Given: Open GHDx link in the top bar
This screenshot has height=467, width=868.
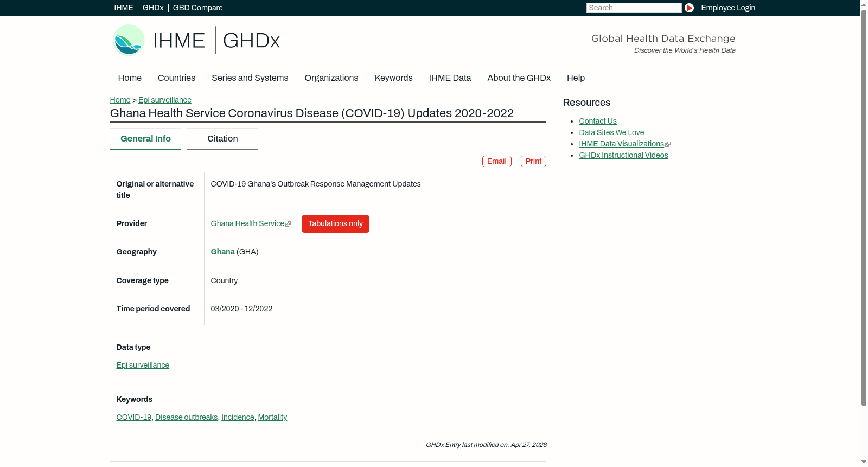Looking at the screenshot, I should pos(153,8).
